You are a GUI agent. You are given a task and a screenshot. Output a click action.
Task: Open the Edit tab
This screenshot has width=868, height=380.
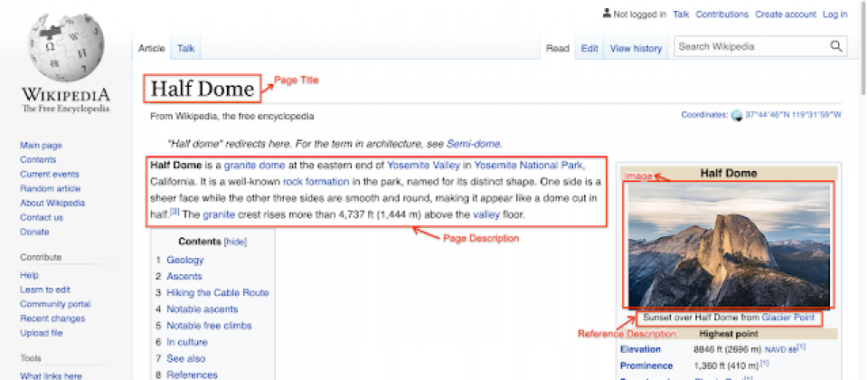pyautogui.click(x=589, y=48)
